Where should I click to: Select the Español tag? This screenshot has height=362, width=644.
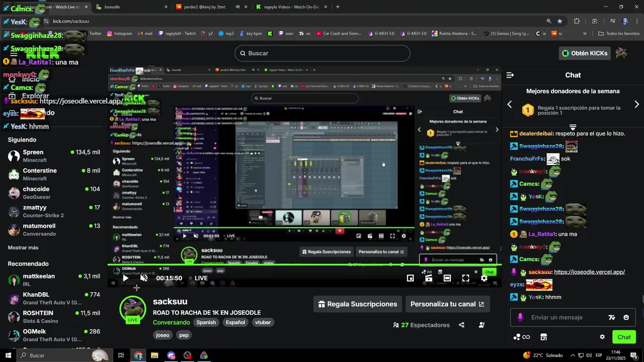click(x=235, y=322)
